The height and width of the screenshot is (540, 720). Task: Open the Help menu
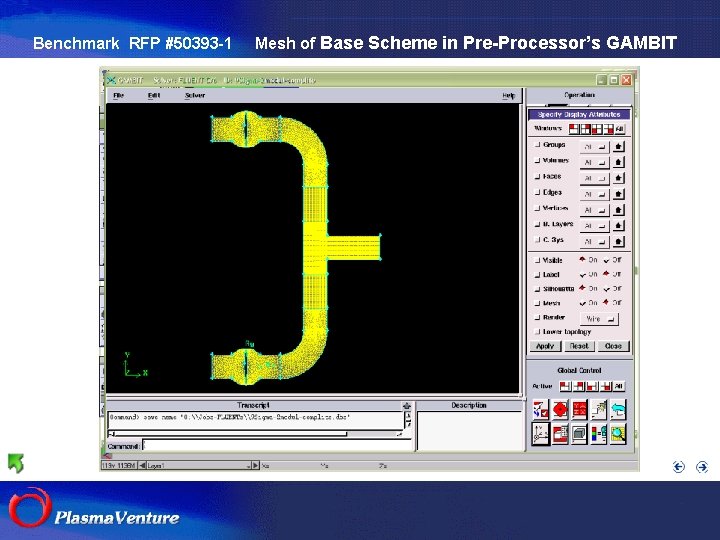tap(508, 96)
